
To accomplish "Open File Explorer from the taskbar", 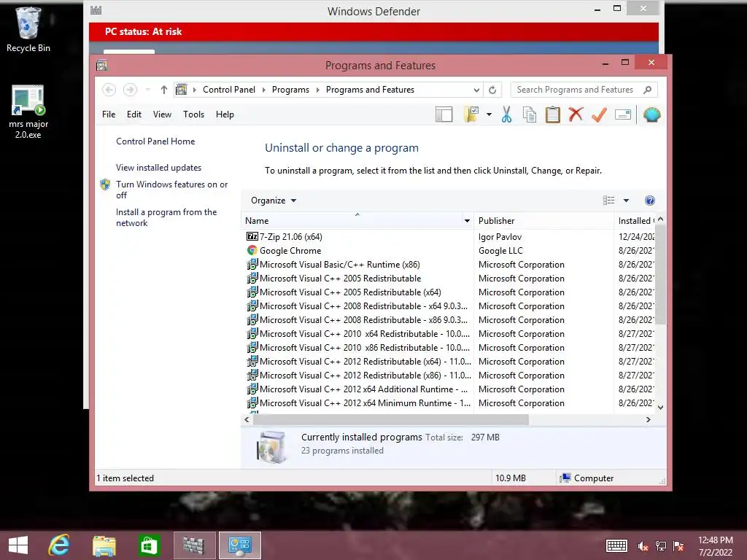I will [104, 545].
